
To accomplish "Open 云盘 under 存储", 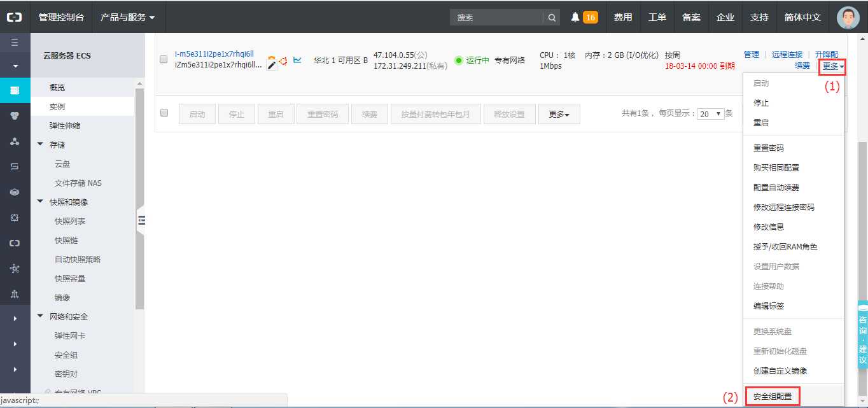I will coord(62,164).
